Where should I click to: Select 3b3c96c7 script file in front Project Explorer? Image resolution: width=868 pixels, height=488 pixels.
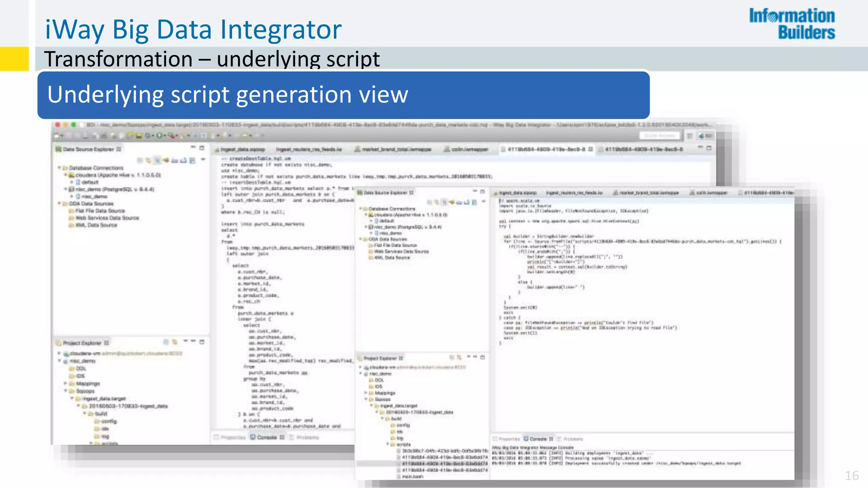(x=442, y=451)
